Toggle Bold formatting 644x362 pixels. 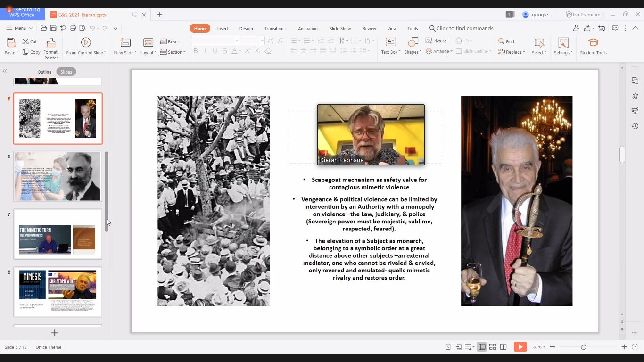click(x=196, y=51)
